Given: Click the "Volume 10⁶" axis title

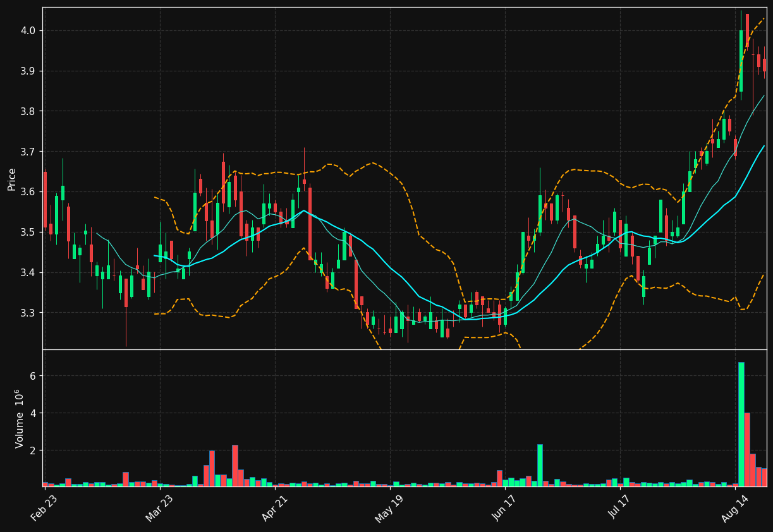Looking at the screenshot, I should [x=19, y=418].
